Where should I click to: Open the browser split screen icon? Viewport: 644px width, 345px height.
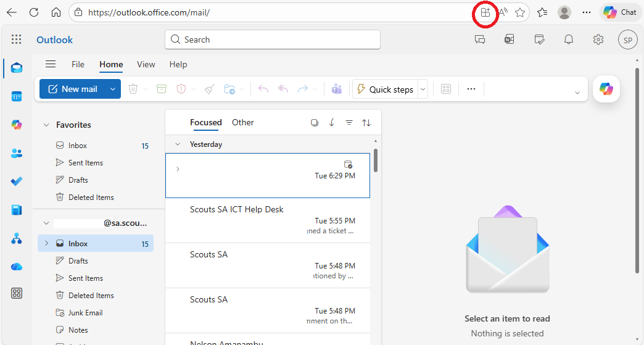pyautogui.click(x=485, y=12)
